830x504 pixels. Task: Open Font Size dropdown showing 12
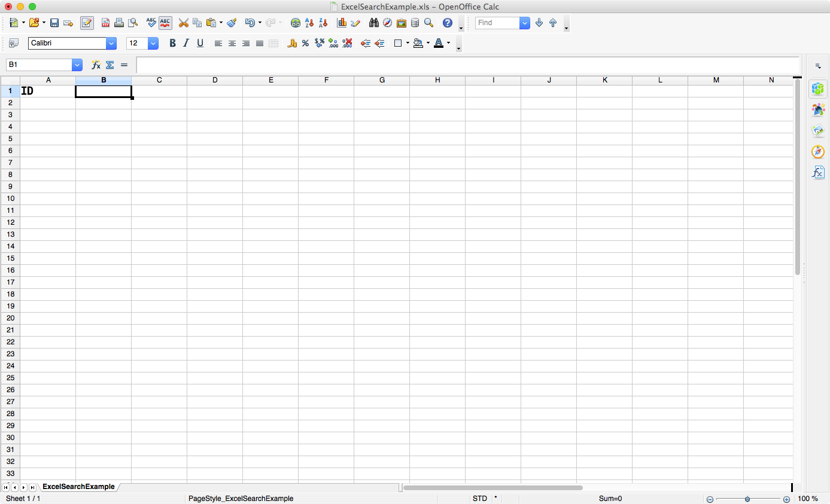[153, 43]
